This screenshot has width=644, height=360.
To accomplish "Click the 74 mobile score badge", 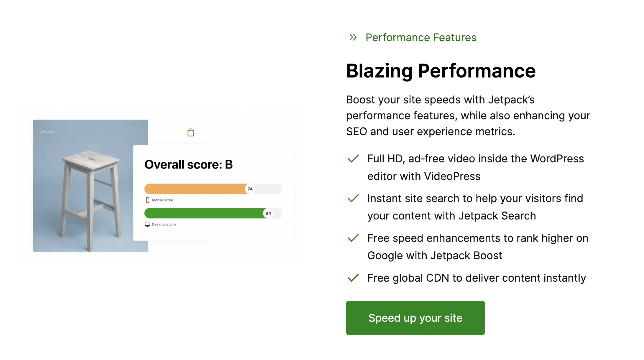I will [x=250, y=189].
